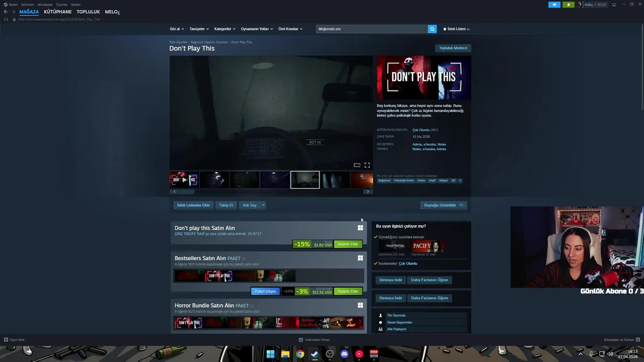Open İstek Listesi wishlist link
This screenshot has width=644, height=362.
pyautogui.click(x=456, y=29)
